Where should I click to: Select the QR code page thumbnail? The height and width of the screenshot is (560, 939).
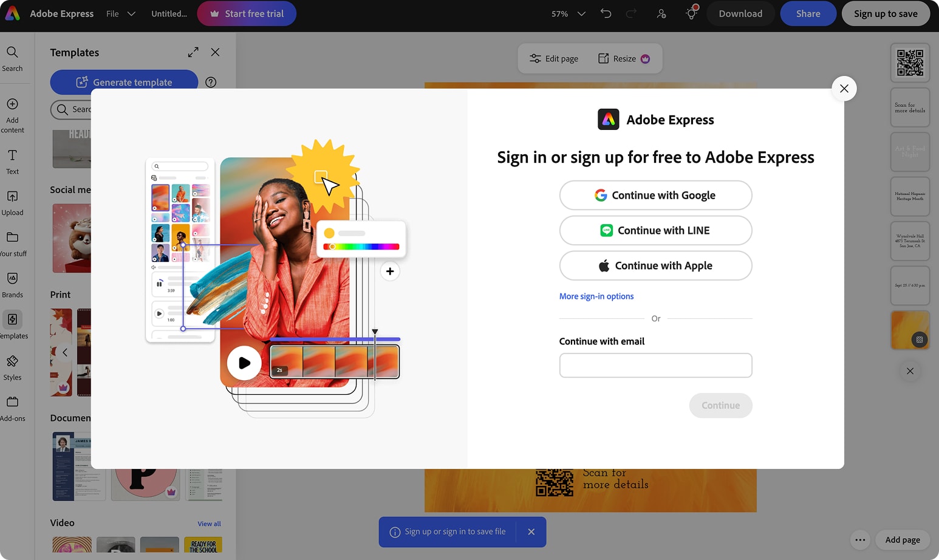coord(910,63)
